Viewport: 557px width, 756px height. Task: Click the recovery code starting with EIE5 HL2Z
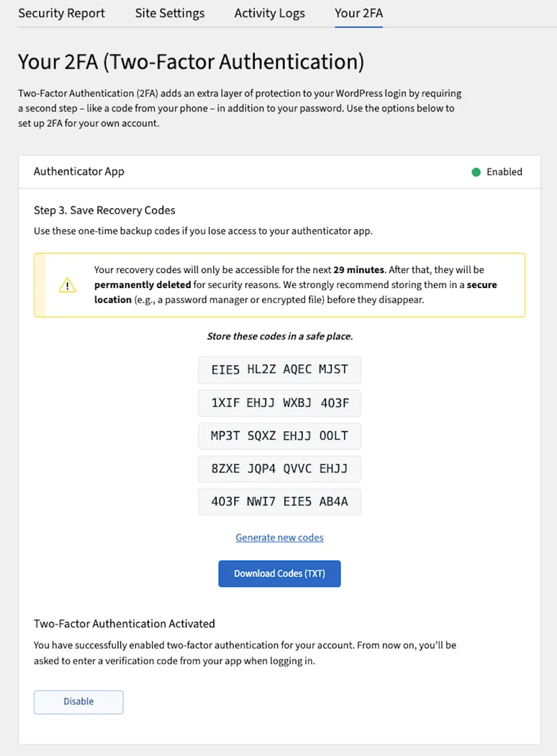pyautogui.click(x=279, y=369)
